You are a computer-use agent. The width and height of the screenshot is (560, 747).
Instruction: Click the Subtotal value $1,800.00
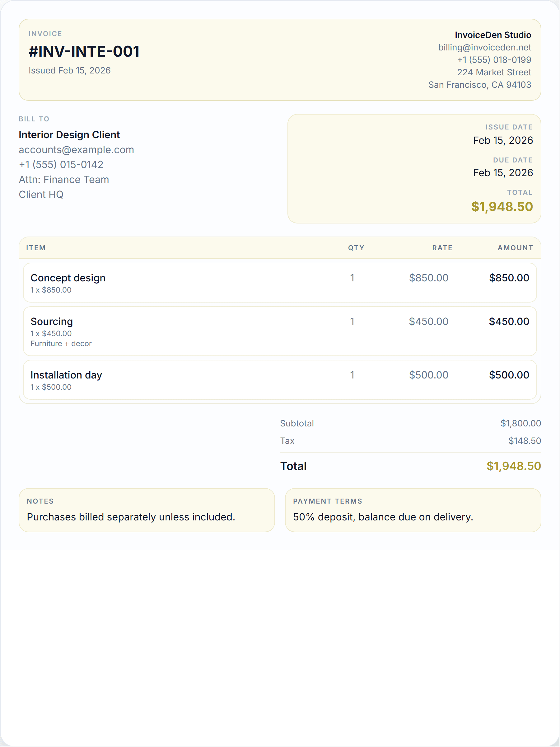click(520, 424)
